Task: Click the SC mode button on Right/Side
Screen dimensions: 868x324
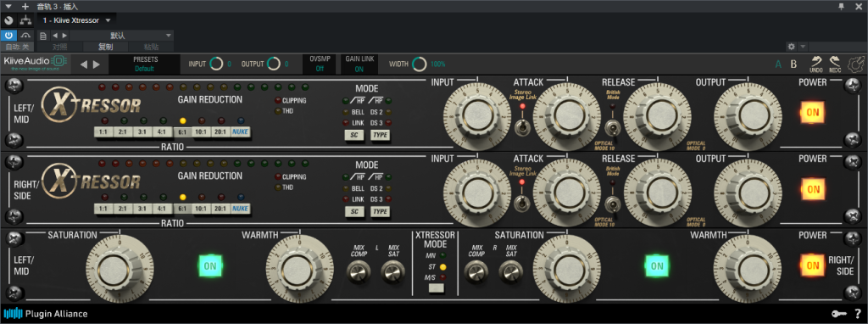Action: click(x=354, y=211)
